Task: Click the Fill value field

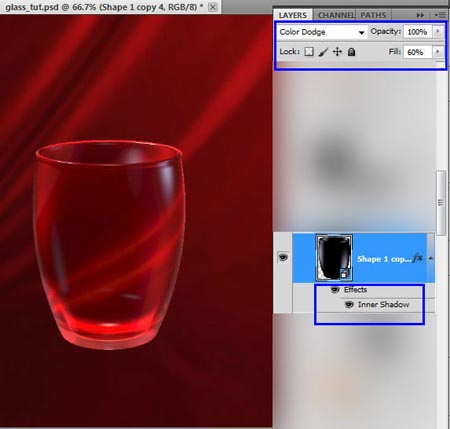Action: (x=417, y=52)
